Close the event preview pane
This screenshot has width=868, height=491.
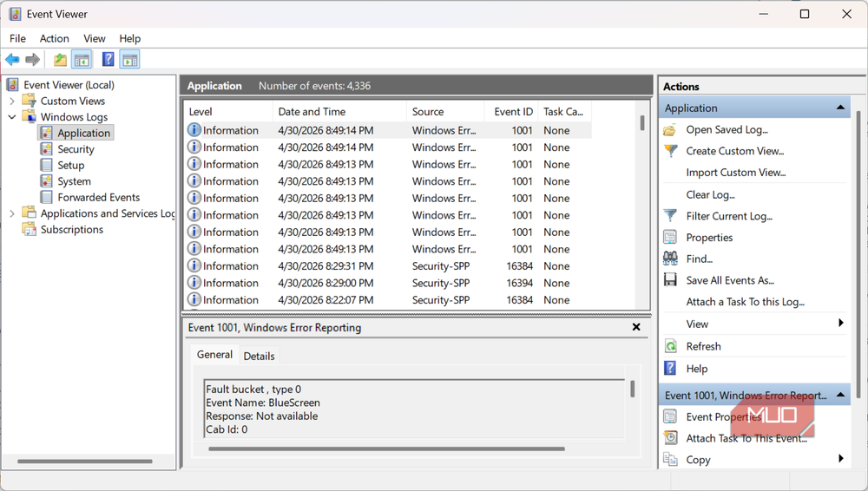click(x=636, y=327)
